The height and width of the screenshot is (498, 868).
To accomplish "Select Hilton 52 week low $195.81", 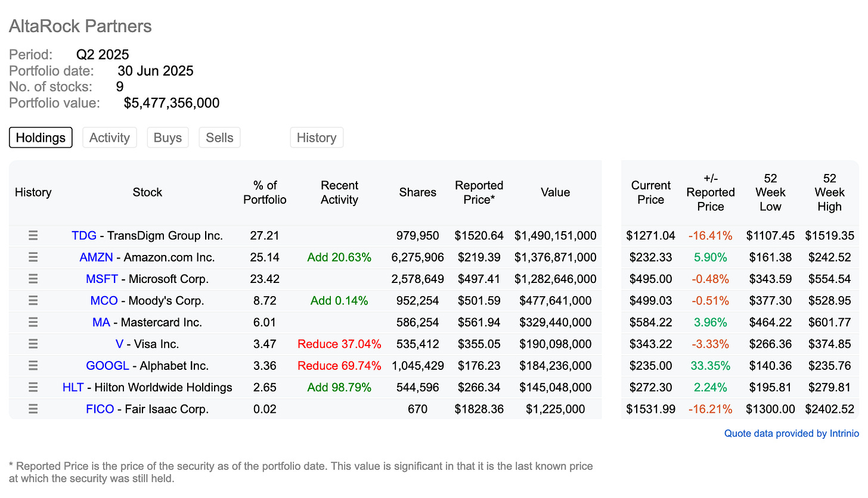I will (x=770, y=387).
